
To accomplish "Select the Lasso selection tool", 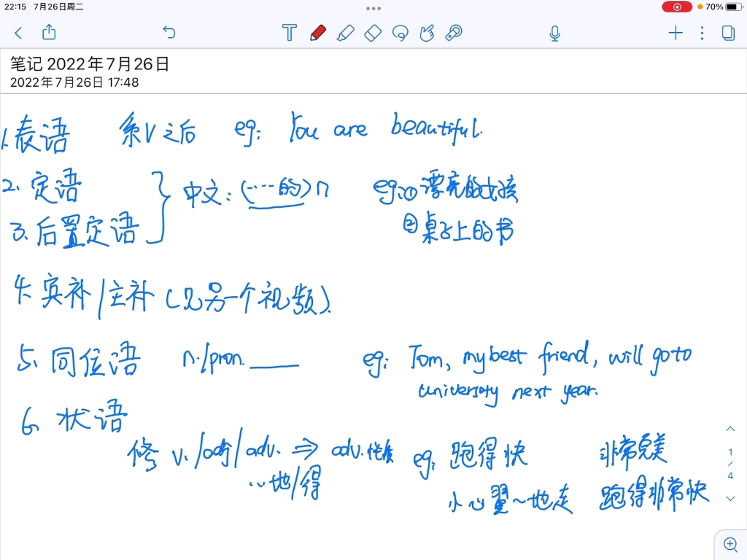I will coord(400,33).
